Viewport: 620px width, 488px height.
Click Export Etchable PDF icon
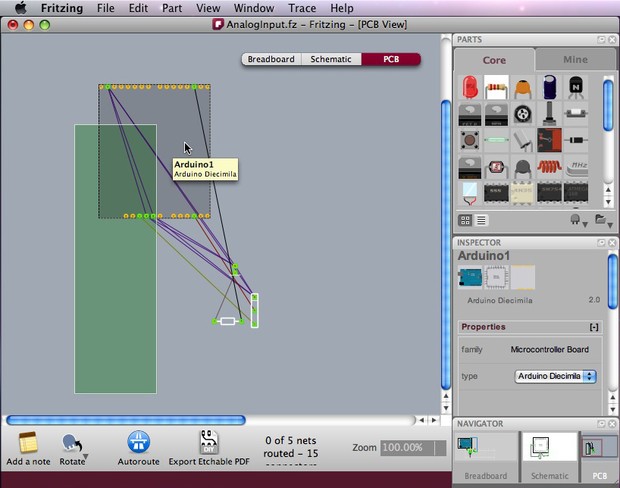[209, 442]
